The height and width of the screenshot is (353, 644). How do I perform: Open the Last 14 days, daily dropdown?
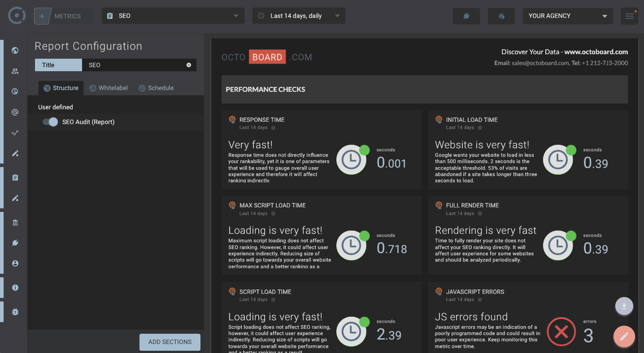point(299,16)
